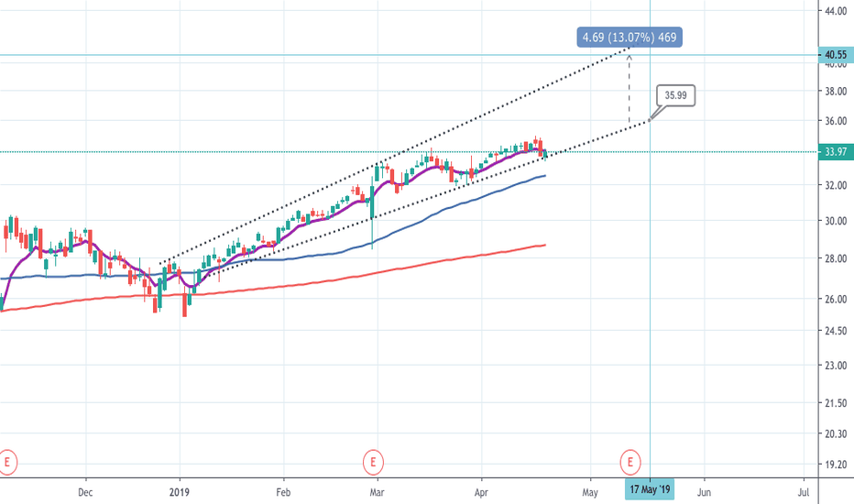Viewport: 854px width, 504px height.
Task: Select the 4.69 (13.07%) 469 measurement label
Action: click(630, 38)
